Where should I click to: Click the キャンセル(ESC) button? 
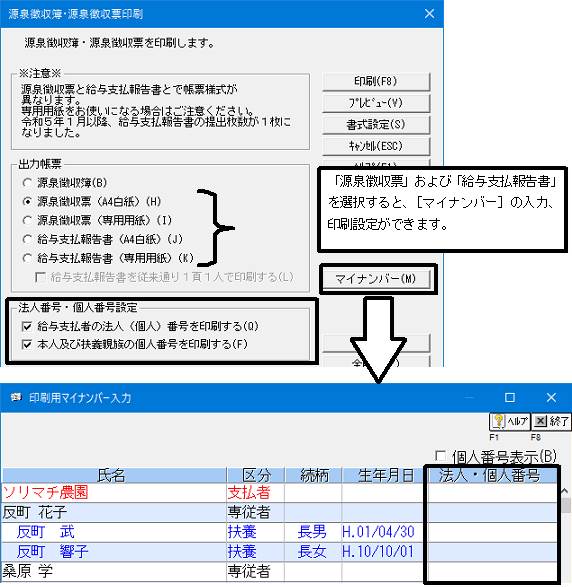coord(376,146)
